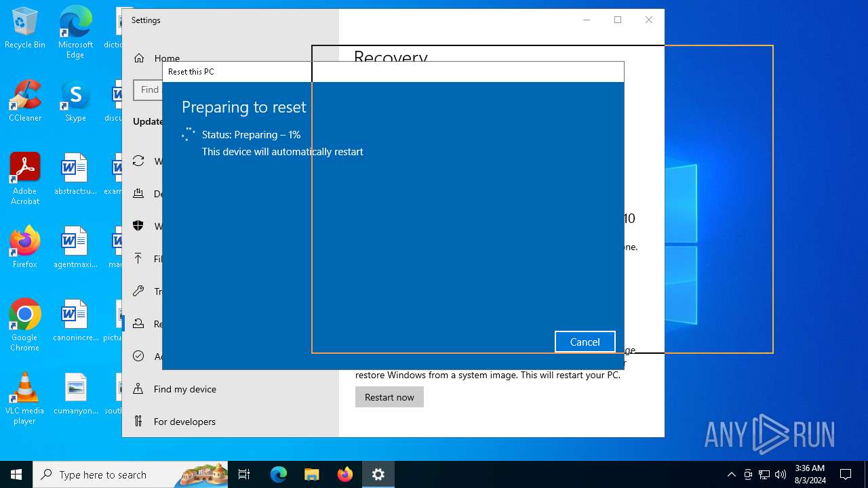Viewport: 868px width, 488px height.
Task: Click the Recovery icon in Settings sidebar
Action: [138, 324]
